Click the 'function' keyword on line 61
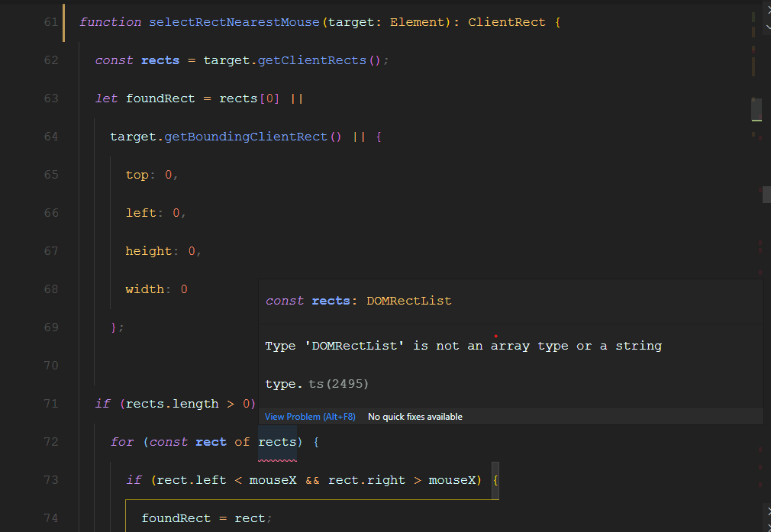This screenshot has height=532, width=771. click(110, 22)
